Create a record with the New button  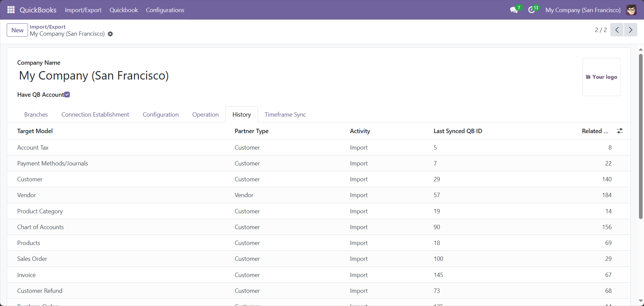(17, 30)
